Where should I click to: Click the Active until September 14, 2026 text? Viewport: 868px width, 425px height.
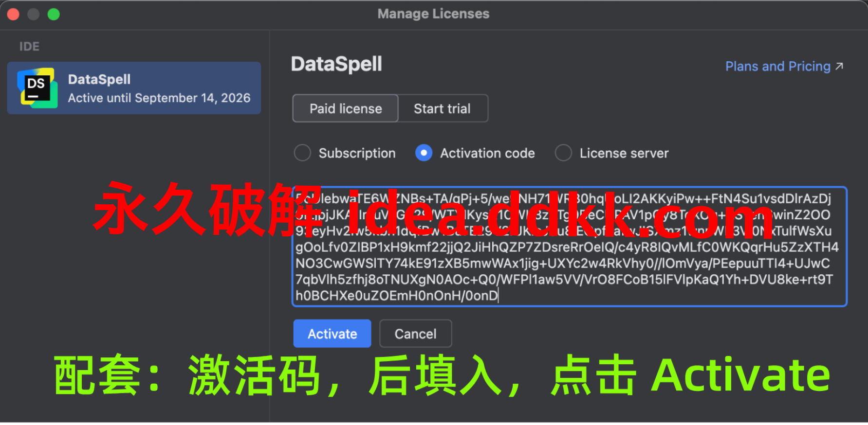click(x=159, y=98)
